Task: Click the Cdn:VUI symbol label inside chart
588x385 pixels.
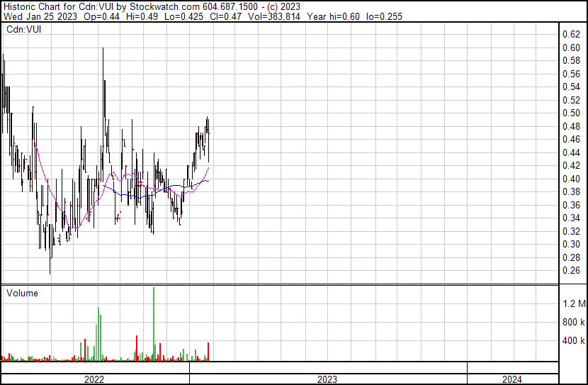Action: 21,30
